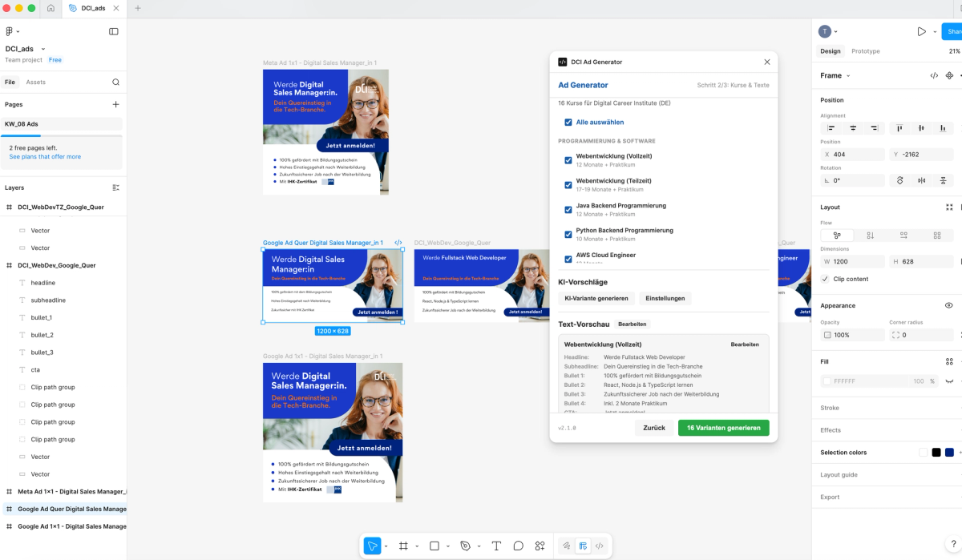The image size is (962, 560).
Task: Select the Pen tool
Action: [467, 546]
